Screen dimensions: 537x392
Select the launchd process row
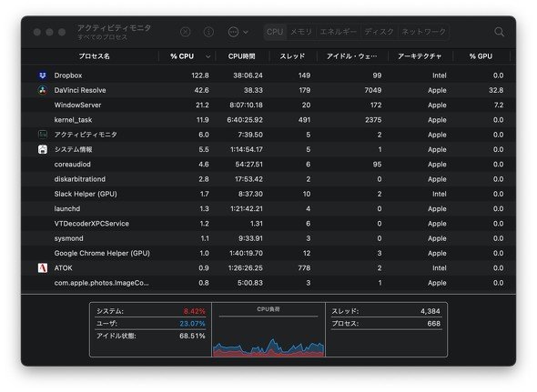tap(268, 208)
